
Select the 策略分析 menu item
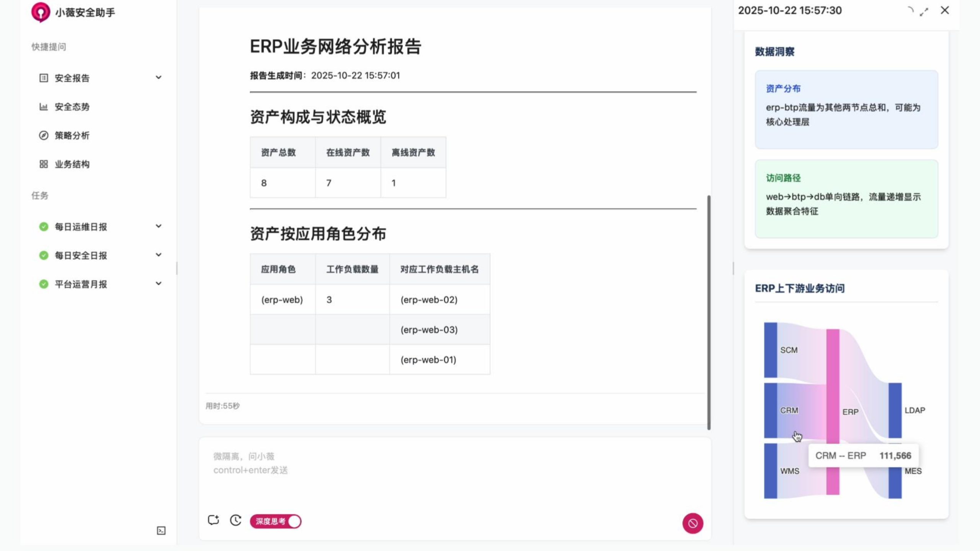click(x=72, y=135)
